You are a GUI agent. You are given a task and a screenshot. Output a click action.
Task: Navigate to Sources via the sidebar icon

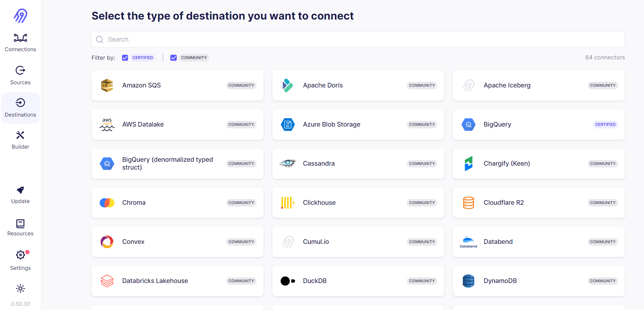(x=20, y=75)
